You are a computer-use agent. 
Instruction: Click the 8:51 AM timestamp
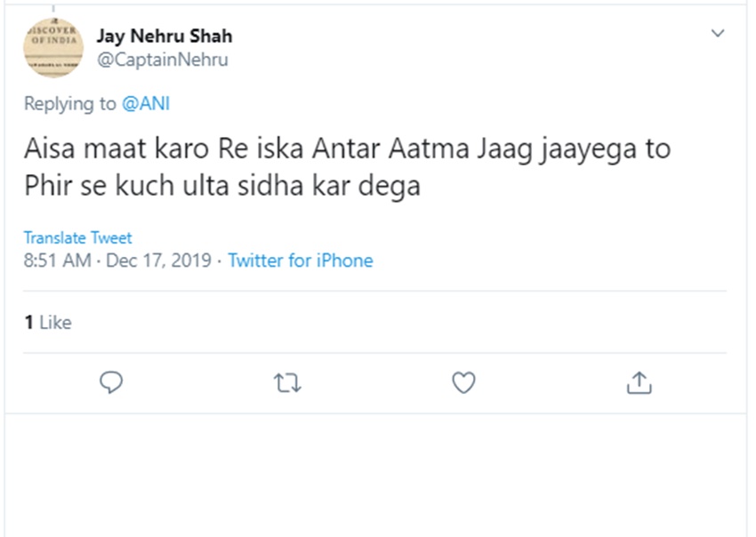56,260
